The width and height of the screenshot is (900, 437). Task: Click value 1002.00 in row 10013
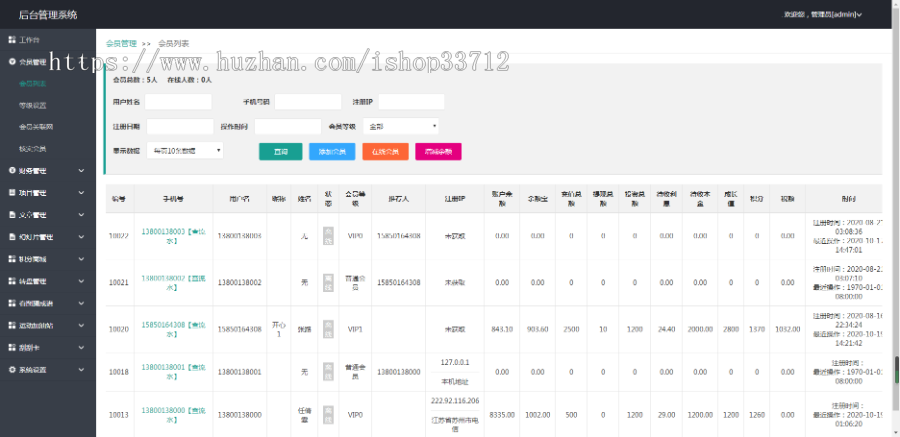(538, 415)
